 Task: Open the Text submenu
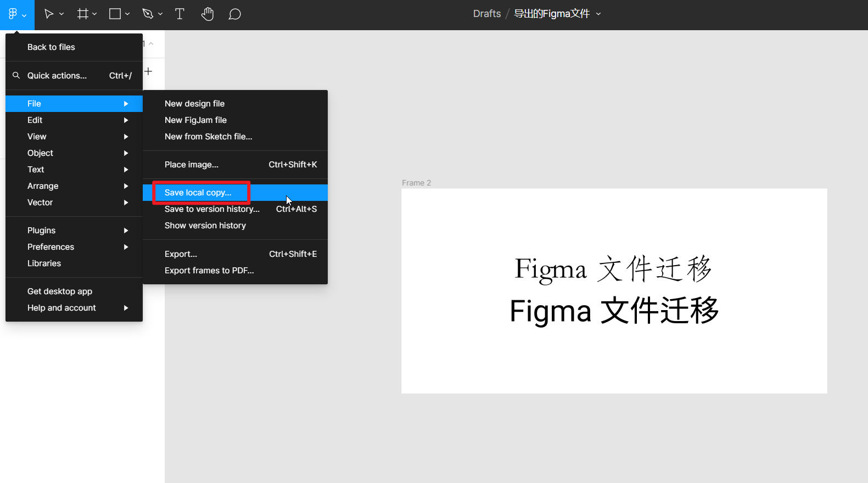pos(74,170)
